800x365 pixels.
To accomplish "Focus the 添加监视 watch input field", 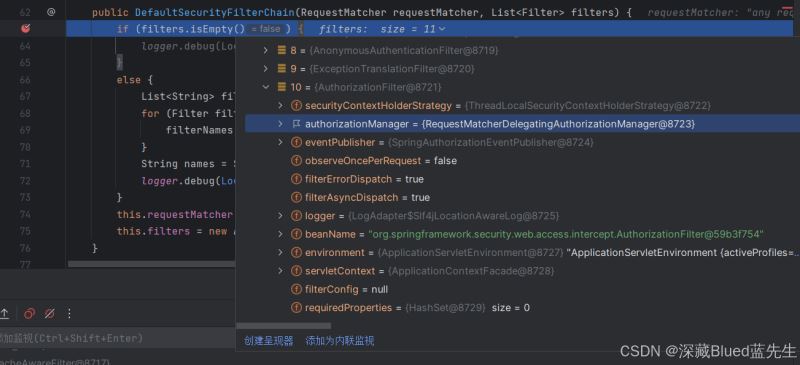I will [x=117, y=338].
